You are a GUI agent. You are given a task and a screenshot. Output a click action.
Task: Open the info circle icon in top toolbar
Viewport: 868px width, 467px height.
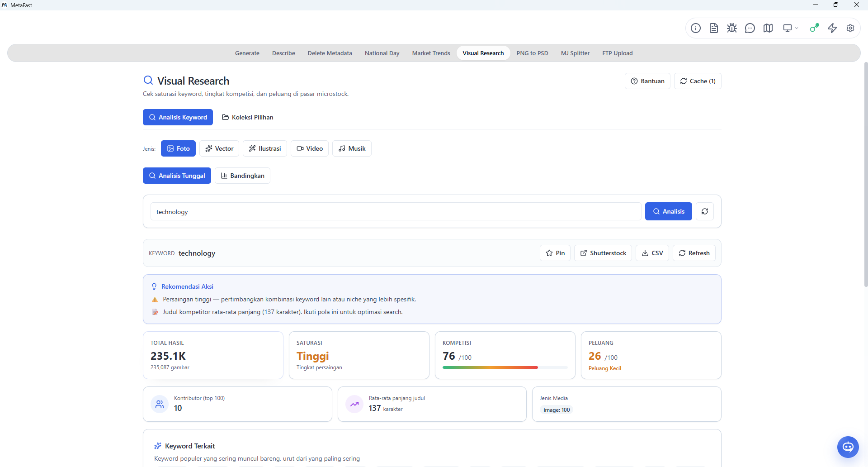coord(696,28)
